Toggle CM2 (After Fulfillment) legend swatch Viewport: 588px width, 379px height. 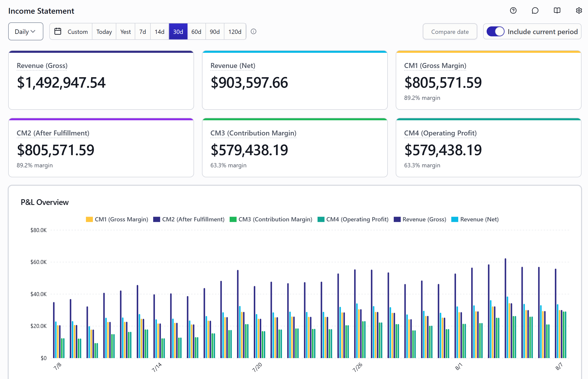coord(156,219)
